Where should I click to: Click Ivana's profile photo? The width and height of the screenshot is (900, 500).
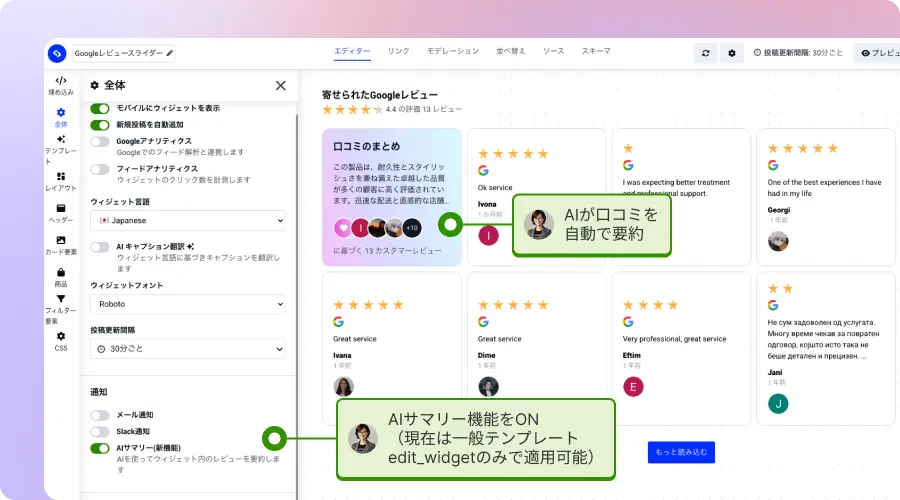click(343, 387)
